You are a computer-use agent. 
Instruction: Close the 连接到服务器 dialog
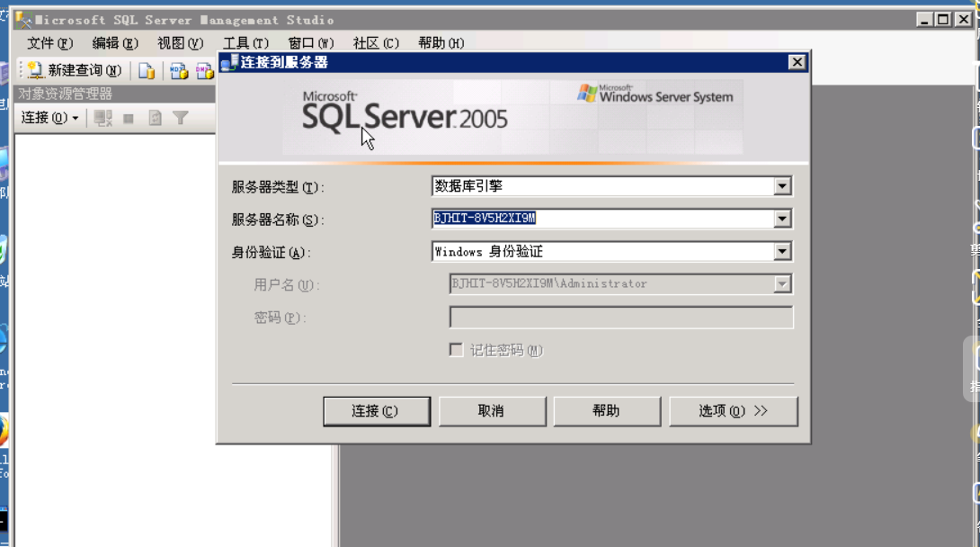(x=797, y=62)
